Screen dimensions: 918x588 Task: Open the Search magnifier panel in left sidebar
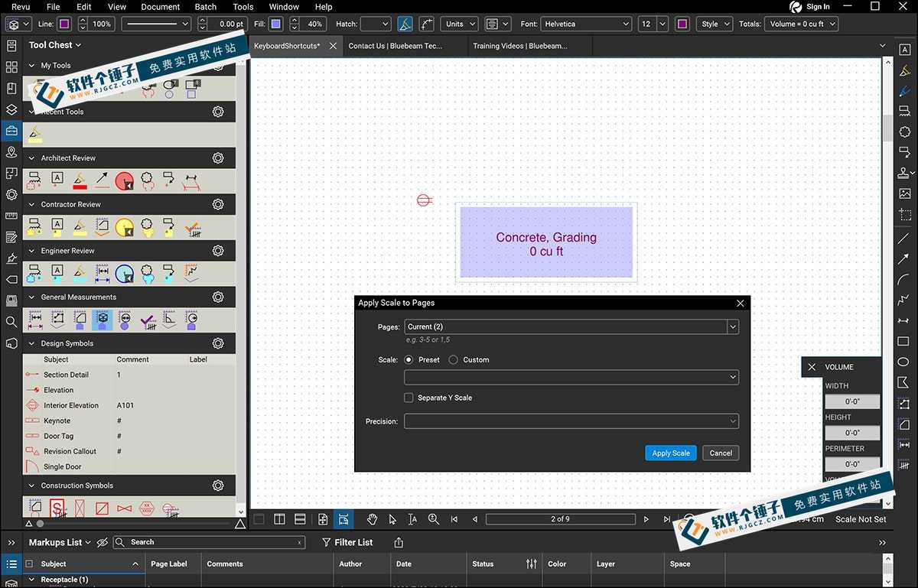(x=11, y=322)
